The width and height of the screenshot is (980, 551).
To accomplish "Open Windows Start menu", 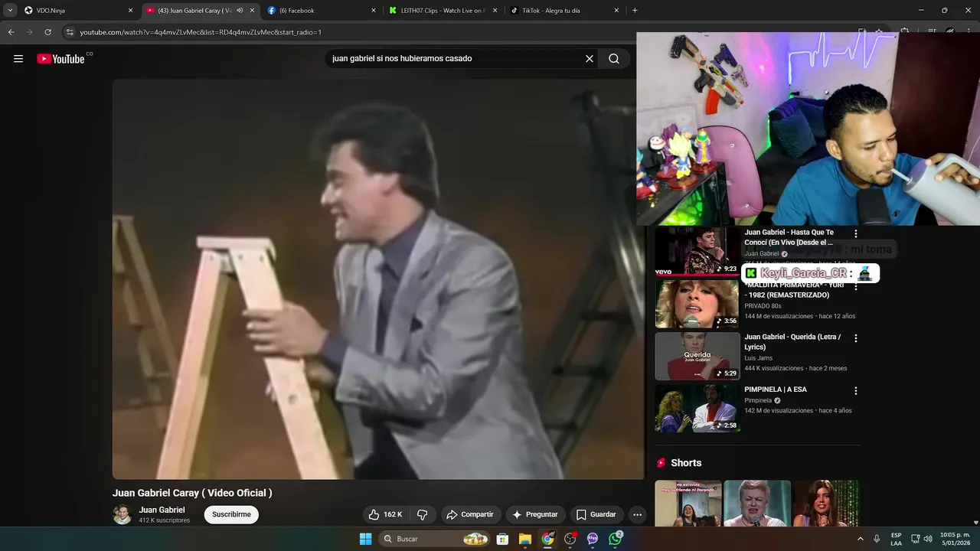I will point(365,539).
